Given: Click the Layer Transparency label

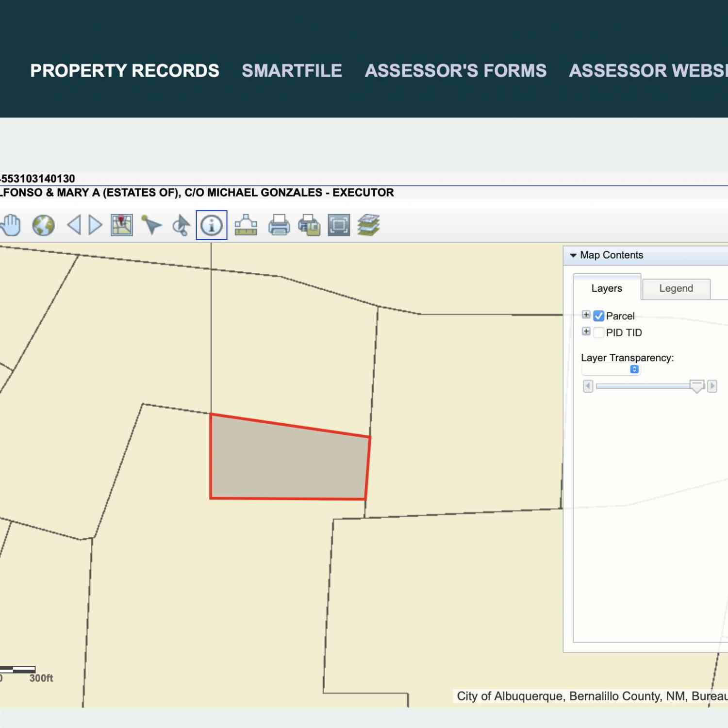Looking at the screenshot, I should click(x=627, y=358).
